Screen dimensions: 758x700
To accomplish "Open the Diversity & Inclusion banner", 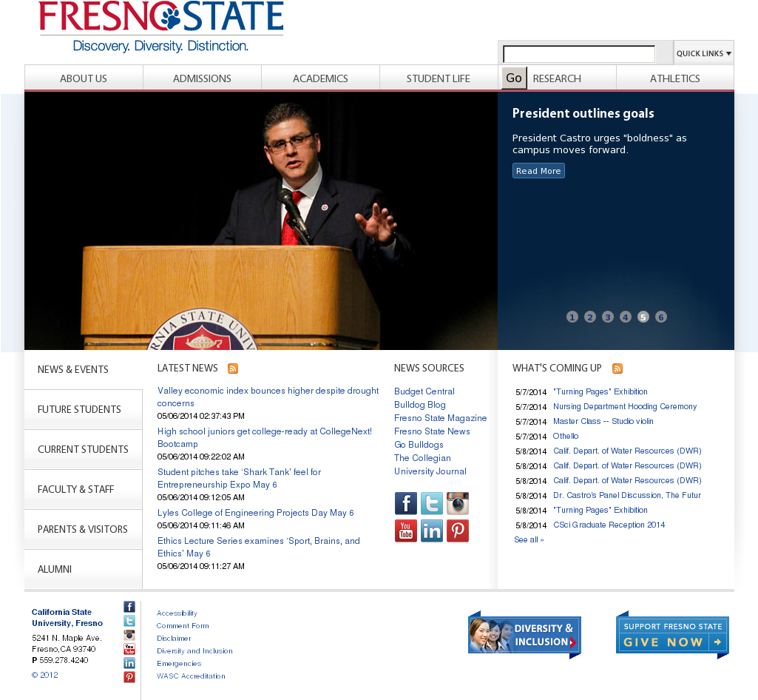I will coord(524,635).
